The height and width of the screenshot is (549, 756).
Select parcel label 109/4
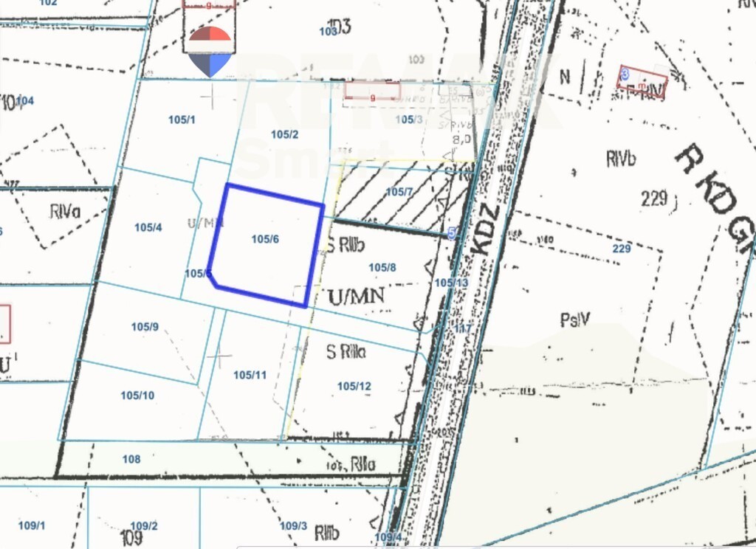coord(388,537)
